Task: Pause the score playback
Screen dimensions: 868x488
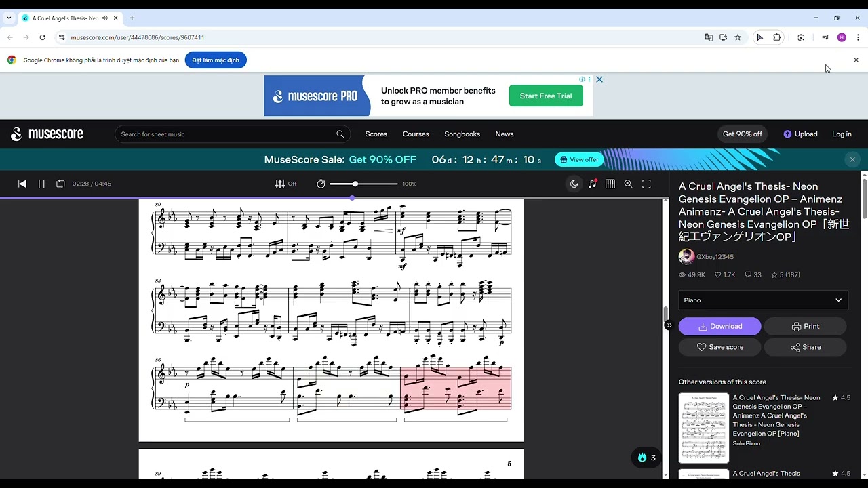Action: [41, 184]
